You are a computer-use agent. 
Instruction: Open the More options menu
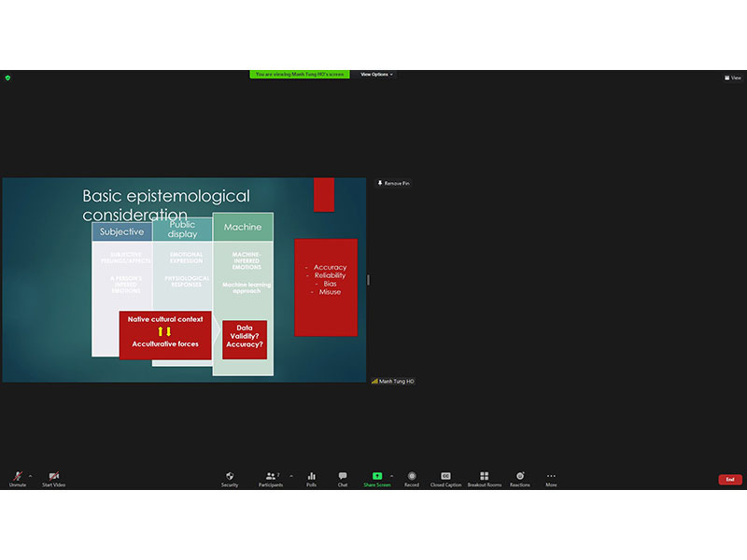pyautogui.click(x=551, y=478)
